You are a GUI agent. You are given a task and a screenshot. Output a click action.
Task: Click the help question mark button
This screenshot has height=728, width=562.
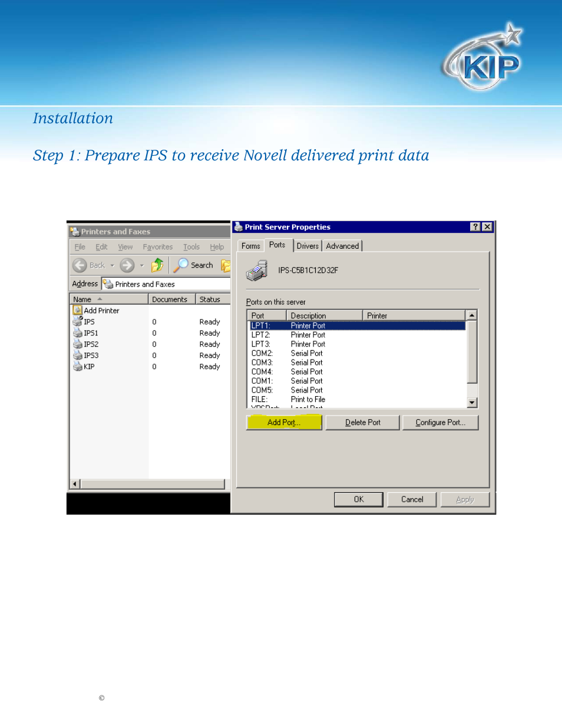[x=475, y=227]
